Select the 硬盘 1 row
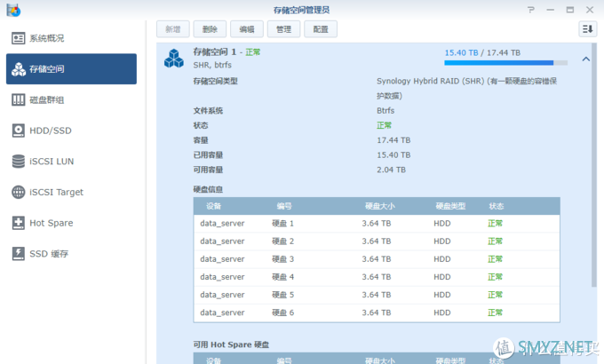 click(x=377, y=224)
